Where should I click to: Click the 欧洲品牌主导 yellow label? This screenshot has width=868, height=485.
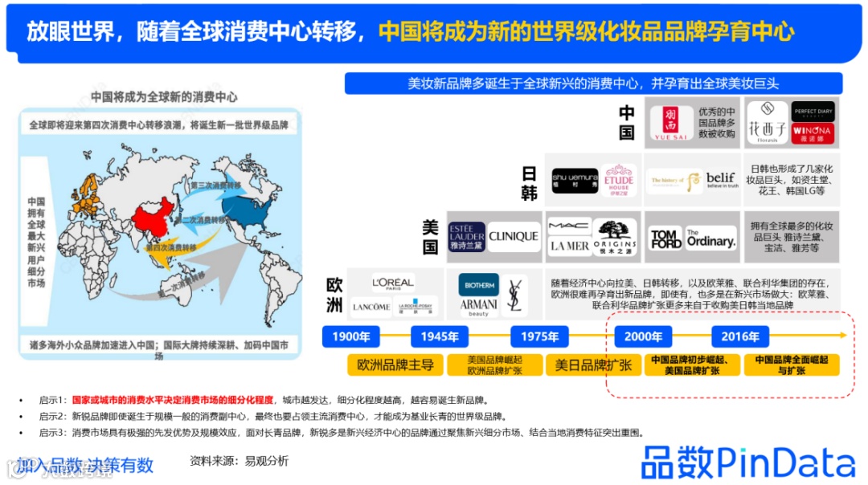(395, 365)
